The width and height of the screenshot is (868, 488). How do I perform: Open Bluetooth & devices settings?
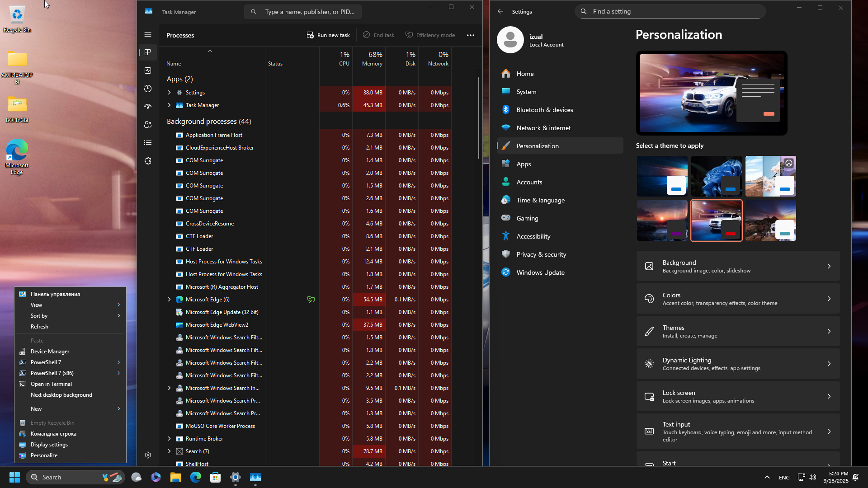(x=560, y=110)
